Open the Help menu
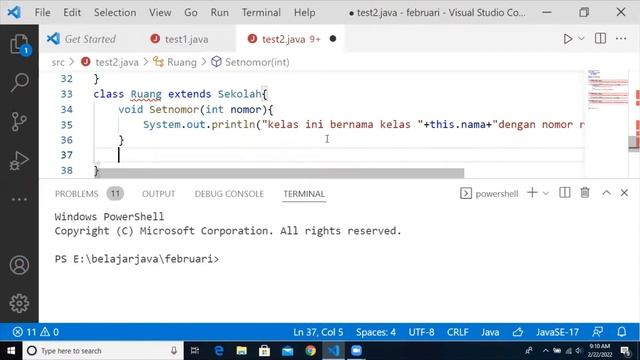Screen dimensions: 640x360 click(x=304, y=13)
